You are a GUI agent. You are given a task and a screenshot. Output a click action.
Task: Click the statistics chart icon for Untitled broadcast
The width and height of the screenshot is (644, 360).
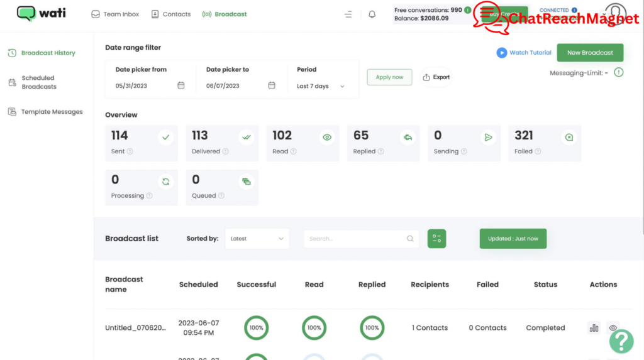click(594, 328)
